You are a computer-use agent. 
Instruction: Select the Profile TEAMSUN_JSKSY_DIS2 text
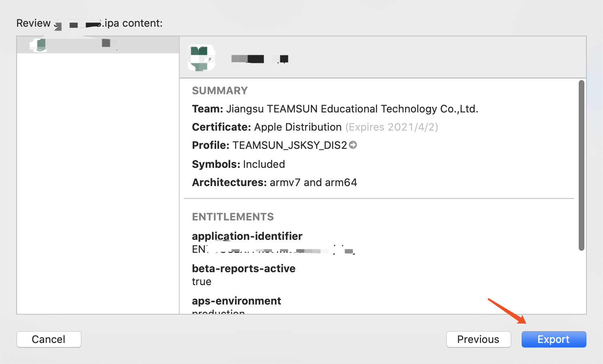coord(270,145)
